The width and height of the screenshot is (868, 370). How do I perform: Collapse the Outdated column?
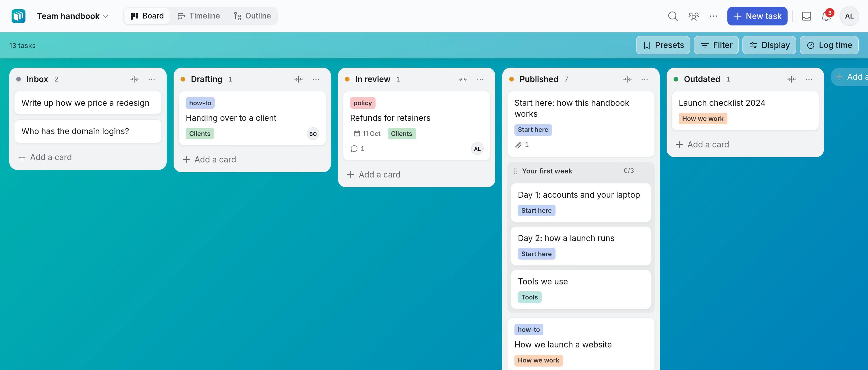[x=792, y=79]
